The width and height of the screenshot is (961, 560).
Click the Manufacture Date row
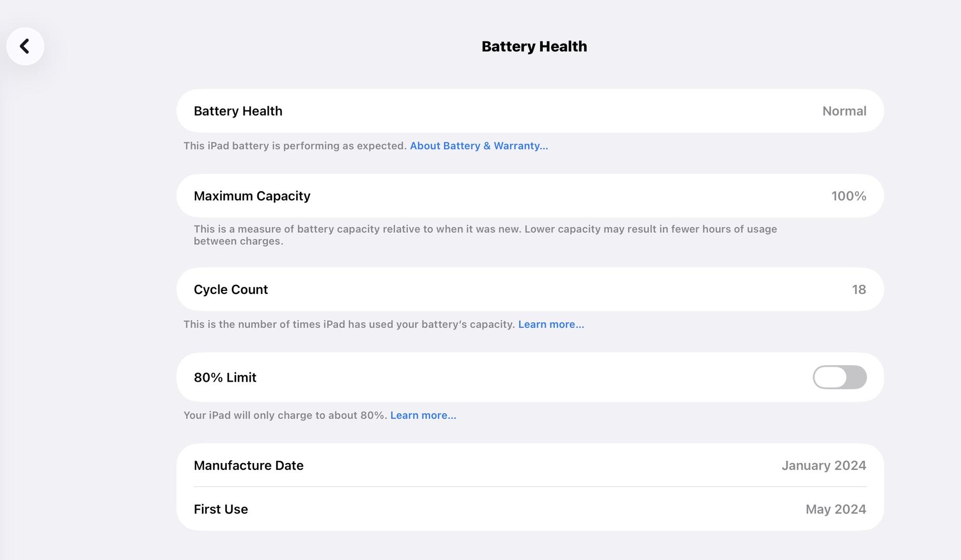(529, 466)
